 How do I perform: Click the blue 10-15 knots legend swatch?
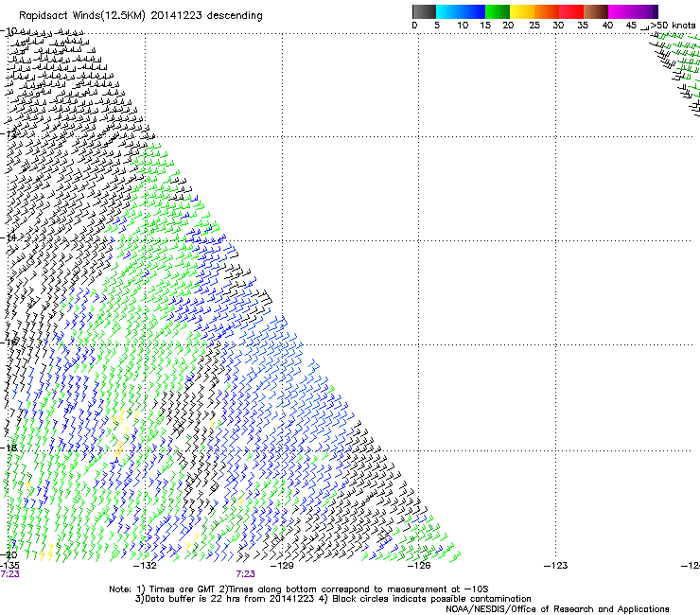473,11
